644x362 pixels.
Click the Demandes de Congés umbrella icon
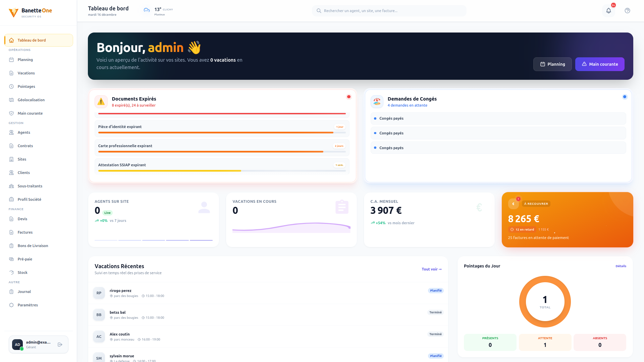377,102
